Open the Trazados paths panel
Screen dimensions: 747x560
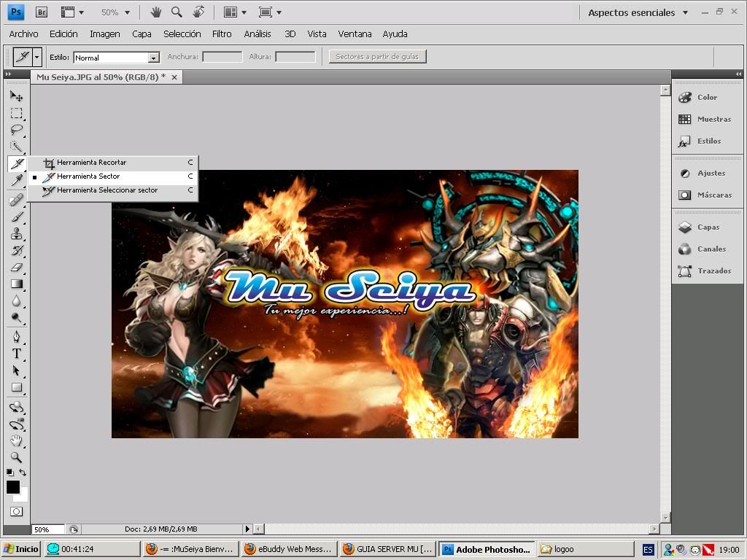coord(708,271)
